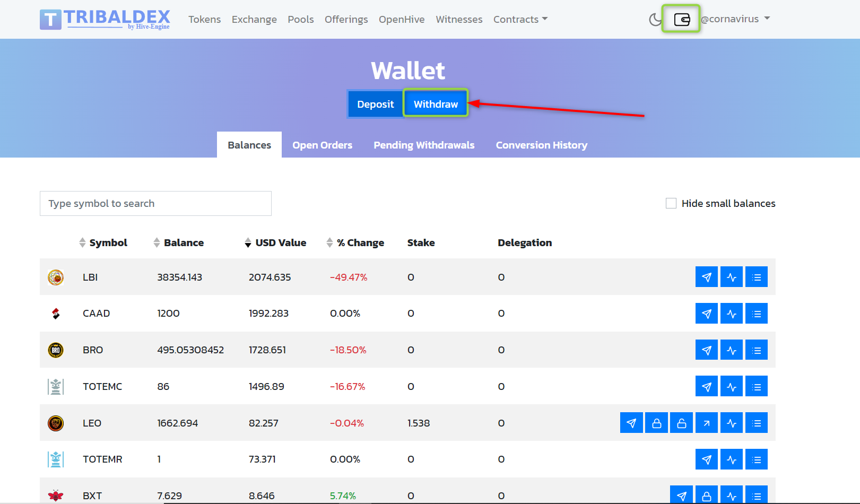Screen dimensions: 860x504
Task: Unstake LEO with open lock icon
Action: (x=681, y=423)
